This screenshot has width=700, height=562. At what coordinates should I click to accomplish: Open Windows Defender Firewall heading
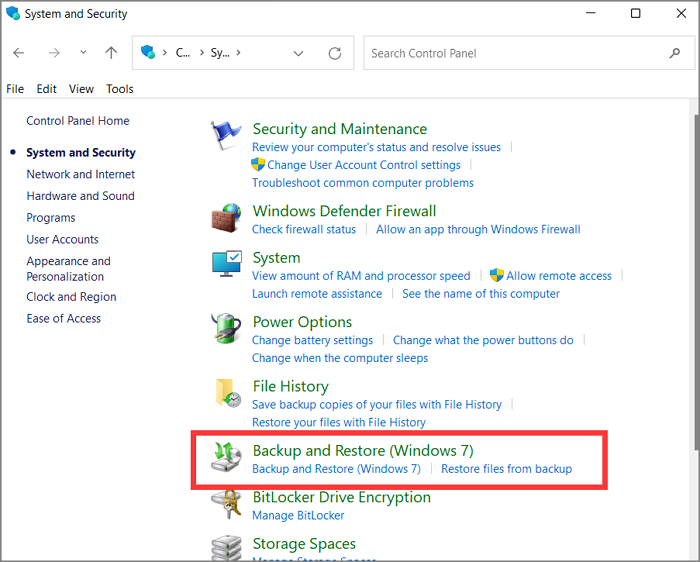coord(344,211)
